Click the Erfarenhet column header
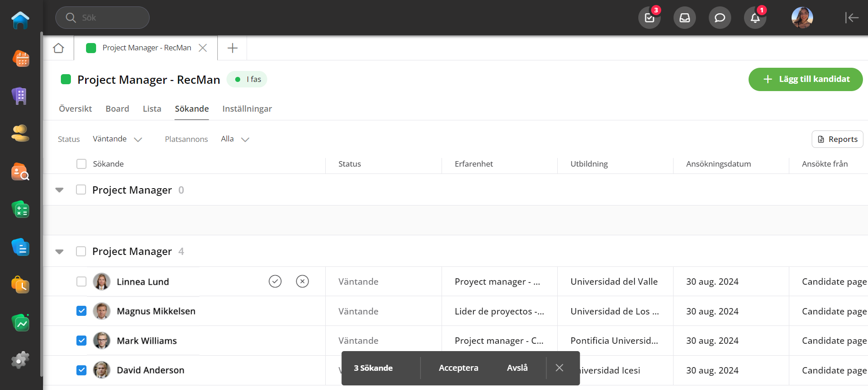The image size is (868, 390). tap(474, 164)
